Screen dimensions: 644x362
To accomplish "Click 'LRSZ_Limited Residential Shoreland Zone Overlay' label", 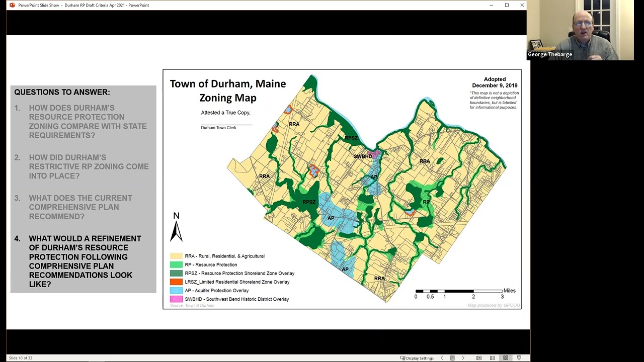I will tap(237, 282).
